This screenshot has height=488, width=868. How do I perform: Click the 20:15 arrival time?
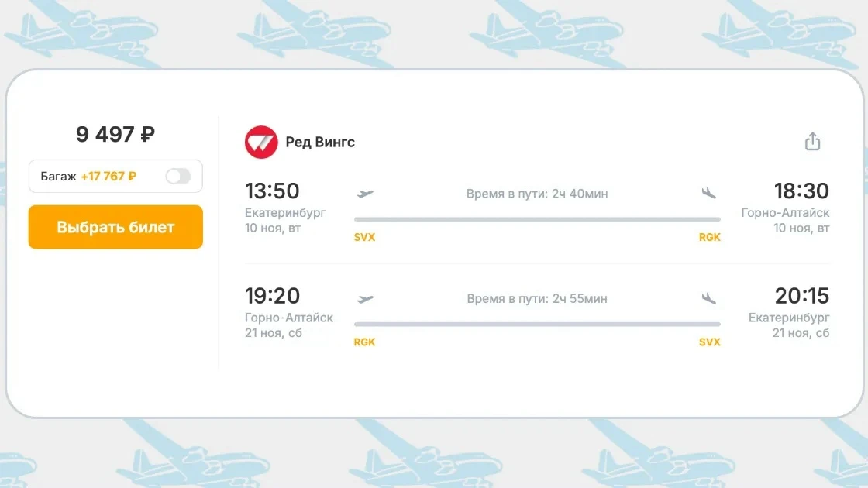click(x=801, y=296)
